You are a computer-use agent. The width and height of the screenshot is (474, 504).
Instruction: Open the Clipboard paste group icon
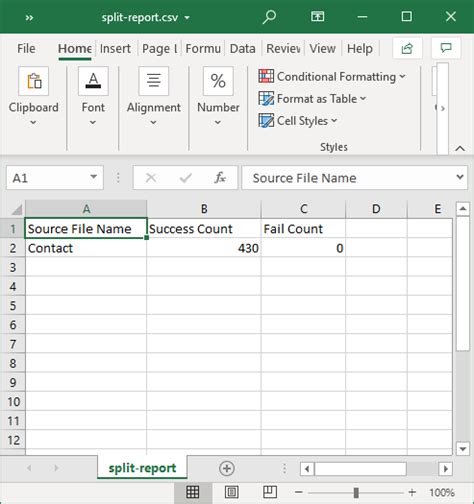[33, 81]
